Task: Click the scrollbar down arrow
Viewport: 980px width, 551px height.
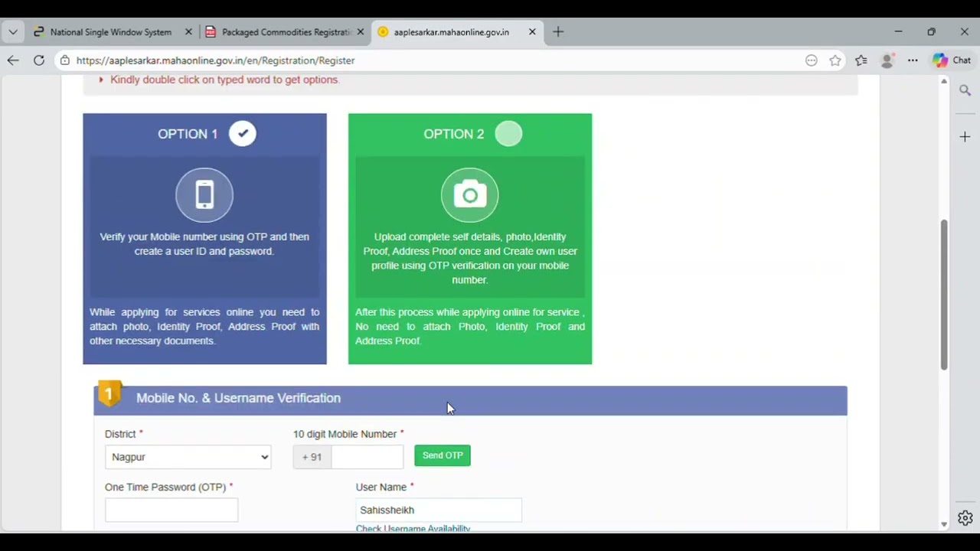Action: pos(944,524)
